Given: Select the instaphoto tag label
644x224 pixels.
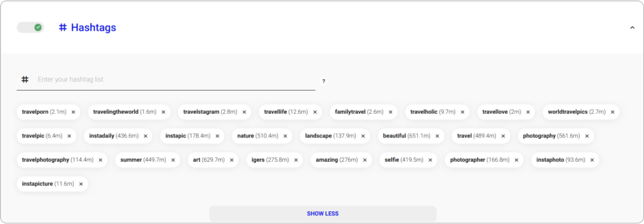Looking at the screenshot, I should [x=550, y=160].
